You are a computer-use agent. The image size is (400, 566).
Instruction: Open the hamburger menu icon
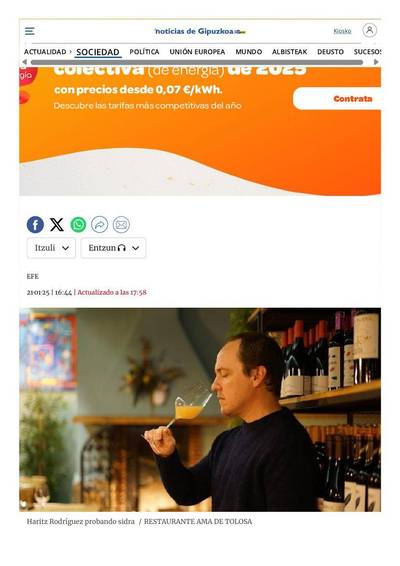[x=30, y=31]
